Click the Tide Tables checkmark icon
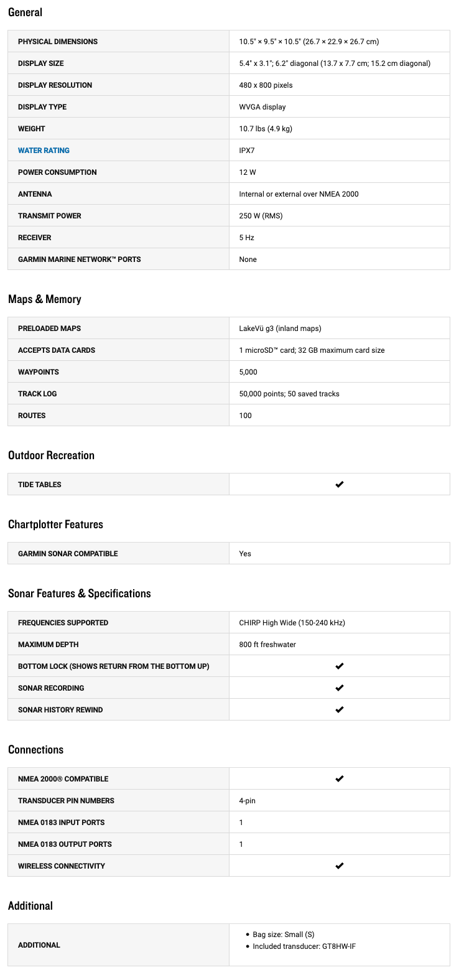Screen dimensions: 459x980 click(x=340, y=484)
